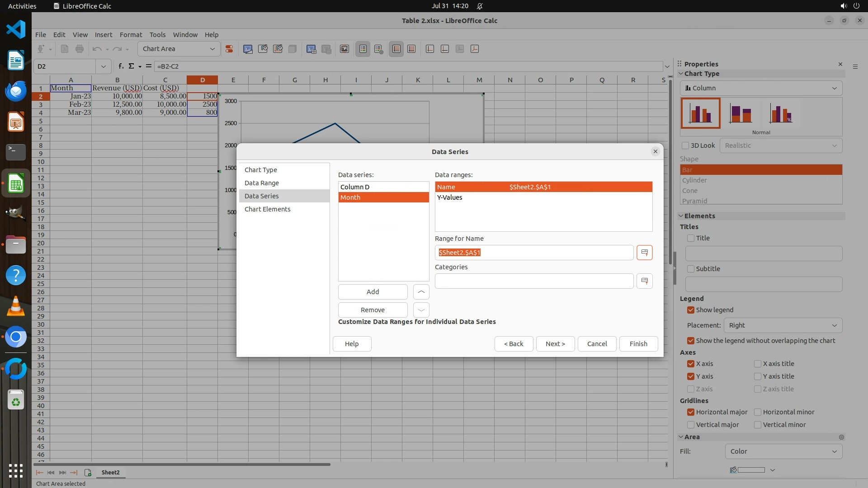Enable the 3D Look checkbox
868x488 pixels.
point(685,145)
